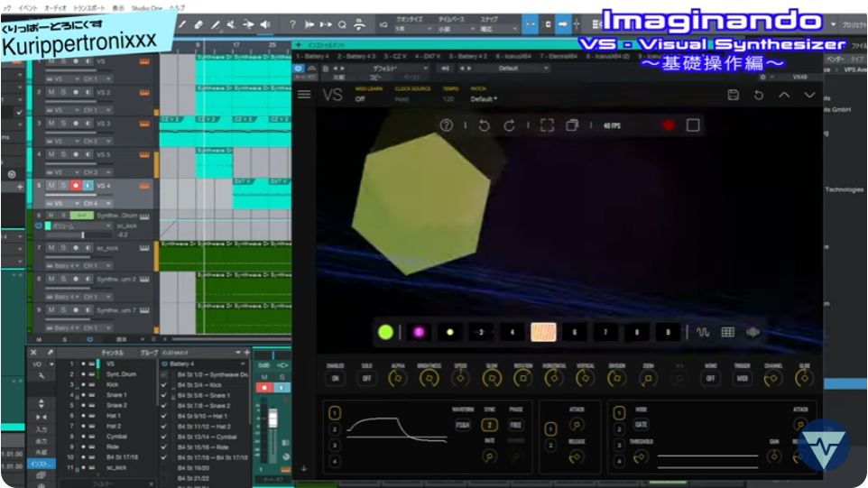This screenshot has width=868, height=488.
Task: Open the VS help question-mark icon
Action: (446, 125)
